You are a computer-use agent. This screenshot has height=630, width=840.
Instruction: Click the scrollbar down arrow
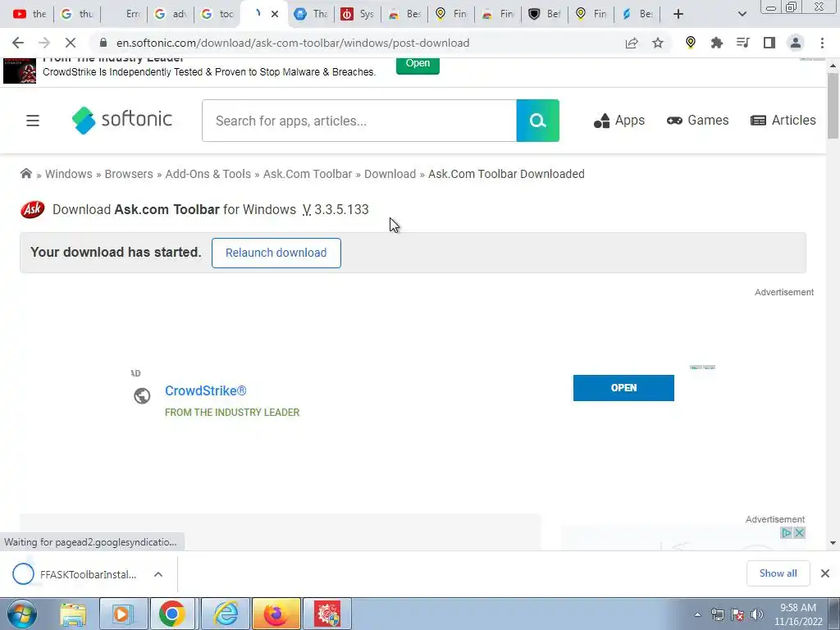click(833, 543)
